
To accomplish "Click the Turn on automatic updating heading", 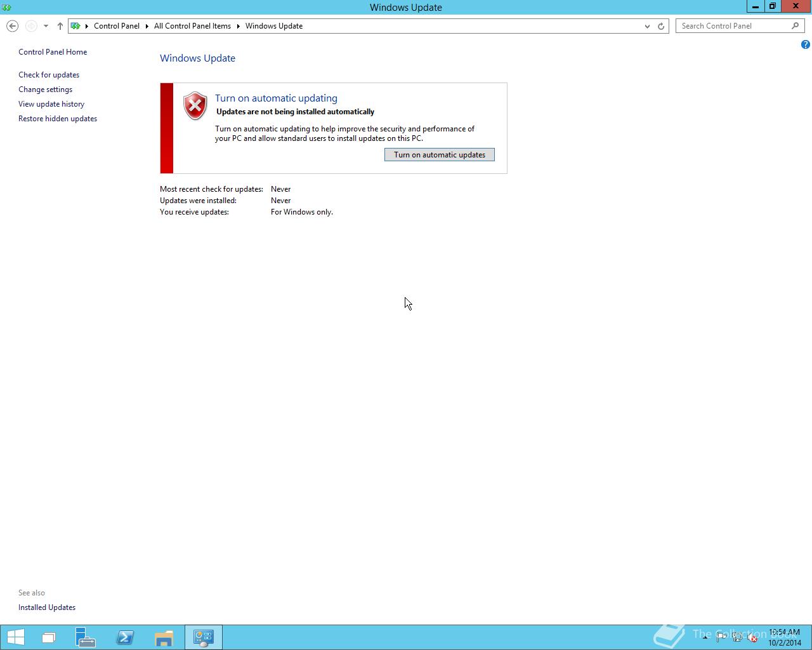I will point(276,98).
